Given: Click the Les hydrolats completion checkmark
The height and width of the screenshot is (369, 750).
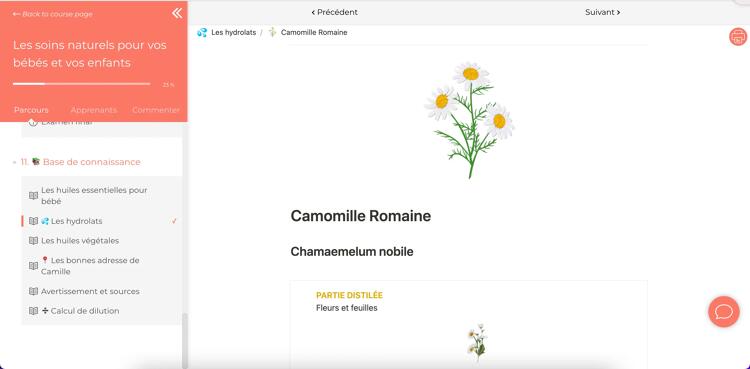Looking at the screenshot, I should (174, 221).
